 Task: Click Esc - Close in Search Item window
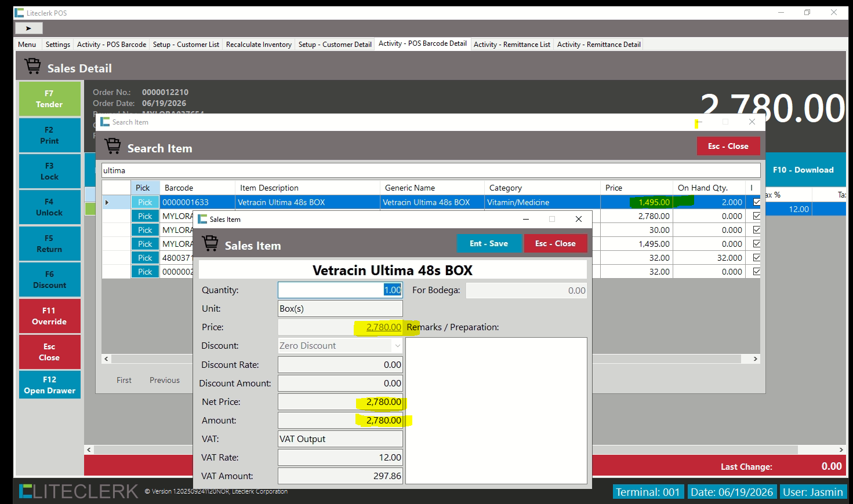728,146
